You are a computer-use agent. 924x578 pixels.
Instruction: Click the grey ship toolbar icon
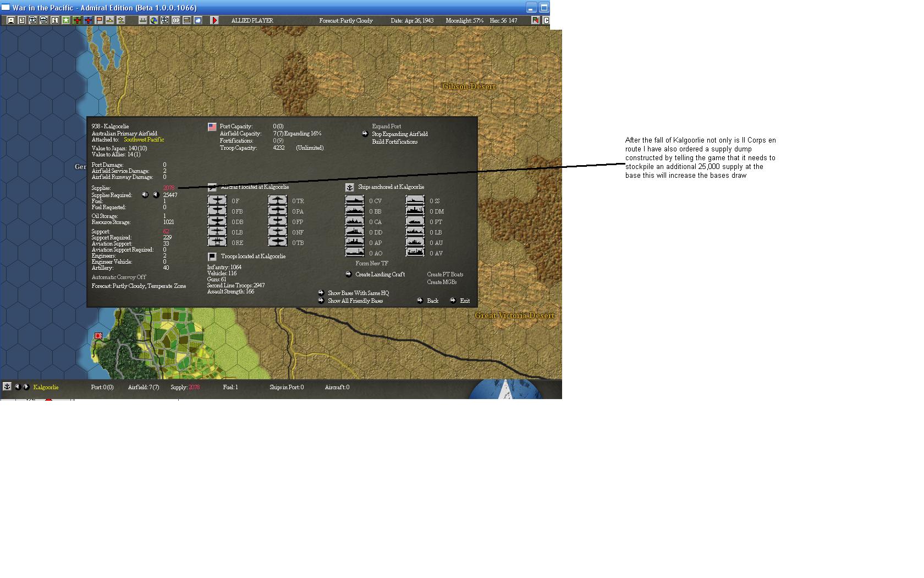[x=143, y=20]
